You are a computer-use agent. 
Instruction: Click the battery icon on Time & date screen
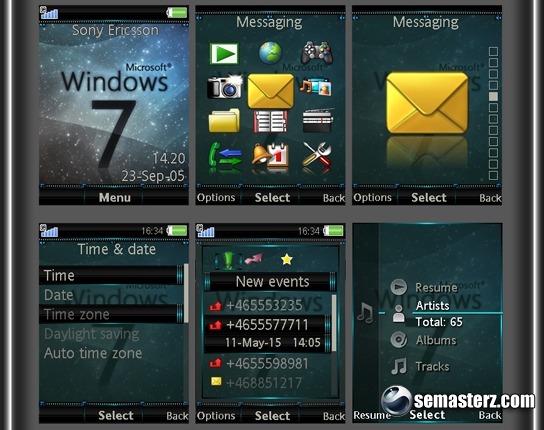(x=177, y=230)
